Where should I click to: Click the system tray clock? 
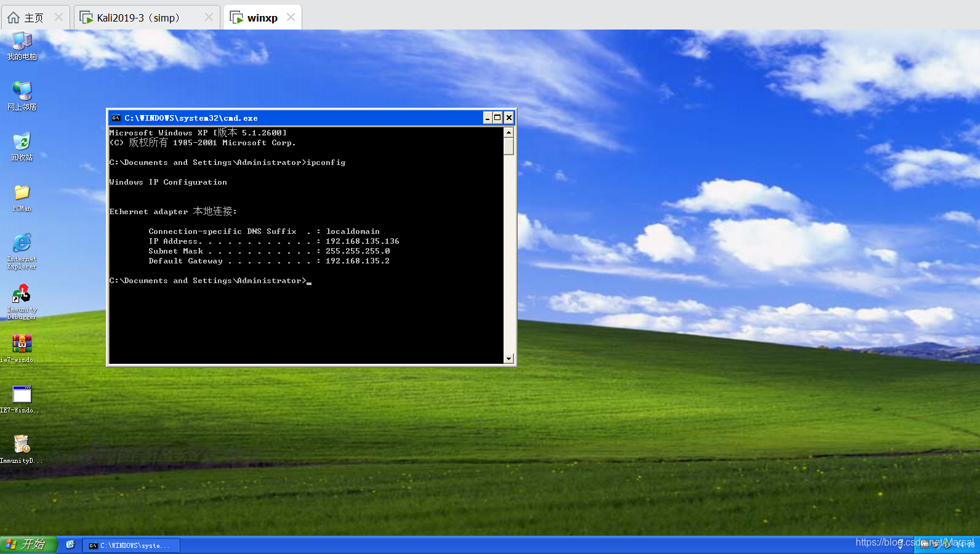point(965,545)
